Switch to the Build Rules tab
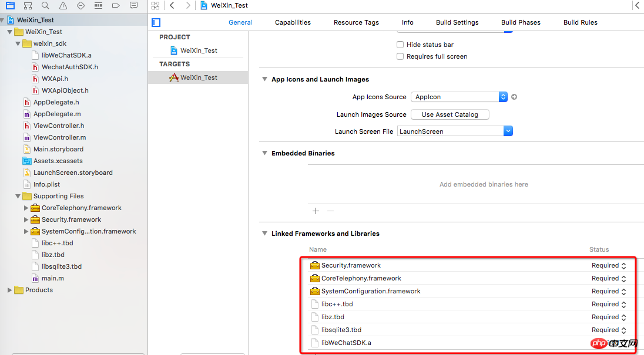 (581, 22)
